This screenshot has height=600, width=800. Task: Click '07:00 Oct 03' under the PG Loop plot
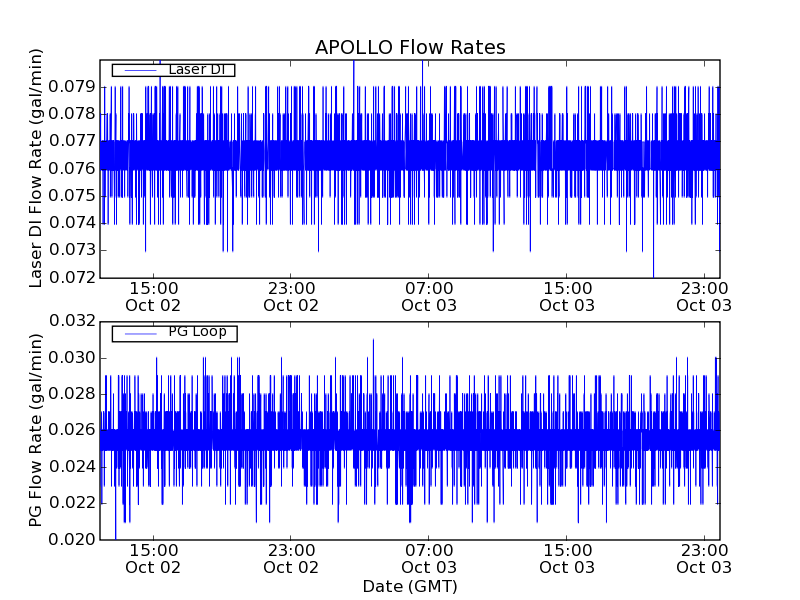pyautogui.click(x=429, y=559)
